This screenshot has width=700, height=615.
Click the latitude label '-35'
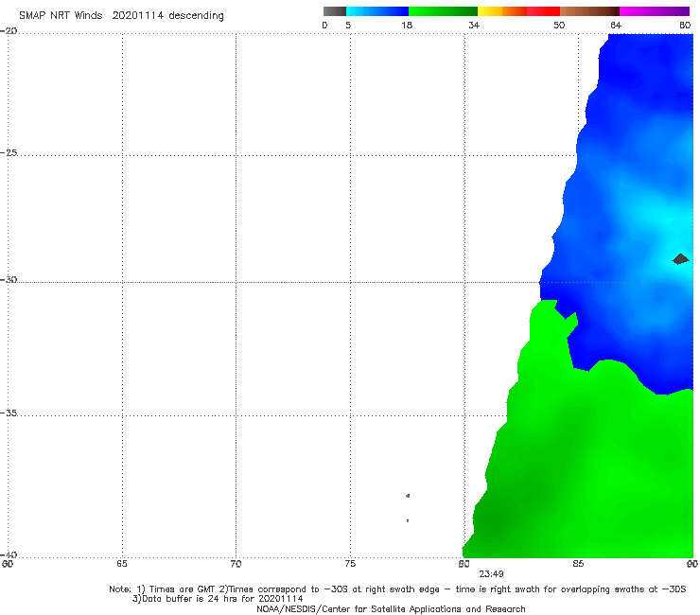[9, 413]
